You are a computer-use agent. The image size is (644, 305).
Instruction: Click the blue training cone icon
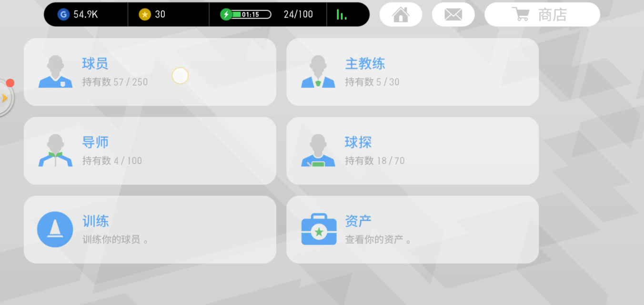point(55,229)
